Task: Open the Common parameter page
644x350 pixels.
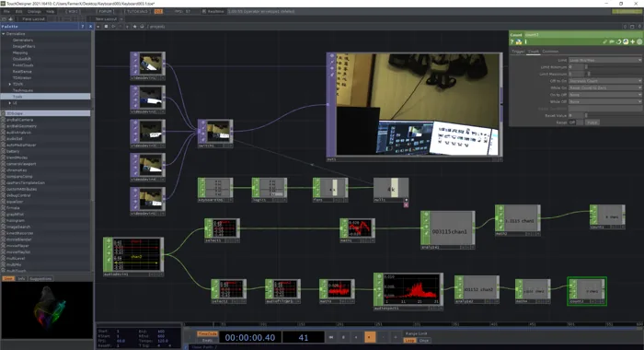Action: [550, 52]
